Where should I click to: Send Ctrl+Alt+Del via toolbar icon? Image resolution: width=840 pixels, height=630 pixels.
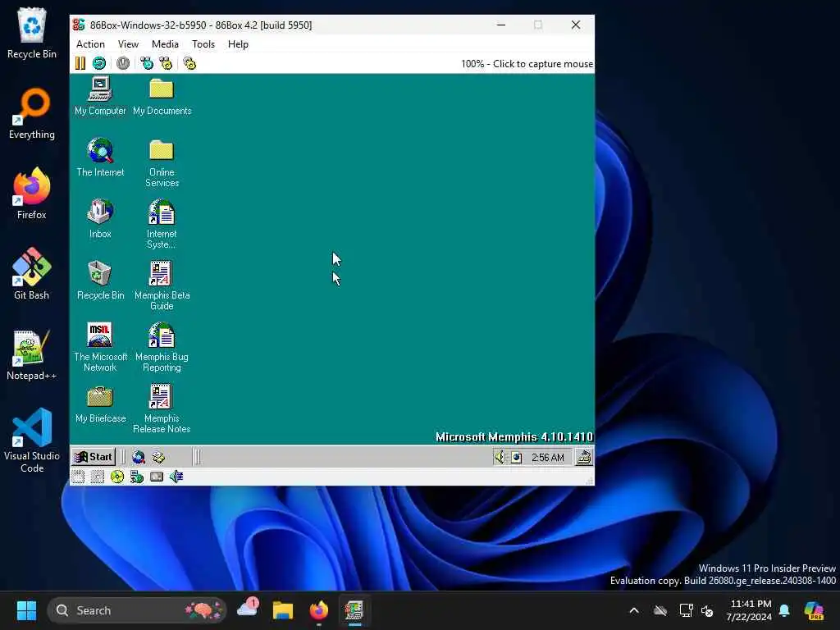pos(146,63)
